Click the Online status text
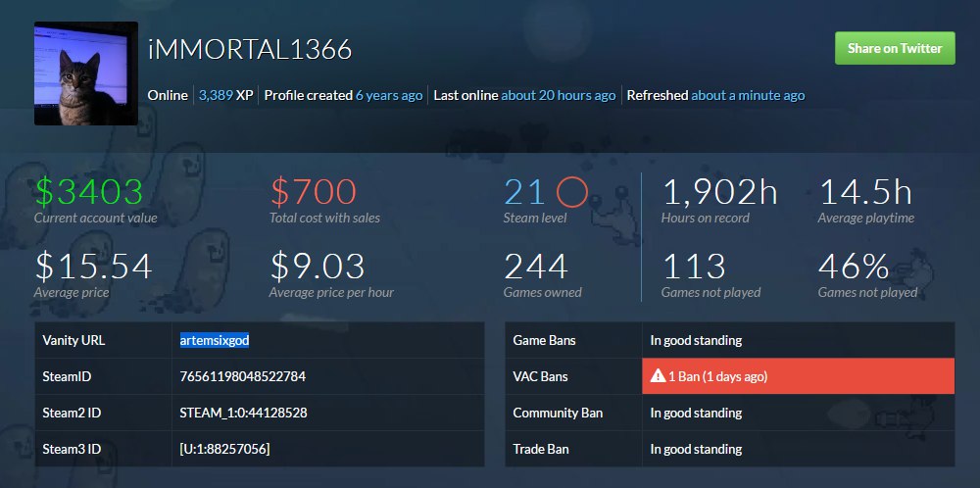Screen dimensions: 980x488 [168, 96]
